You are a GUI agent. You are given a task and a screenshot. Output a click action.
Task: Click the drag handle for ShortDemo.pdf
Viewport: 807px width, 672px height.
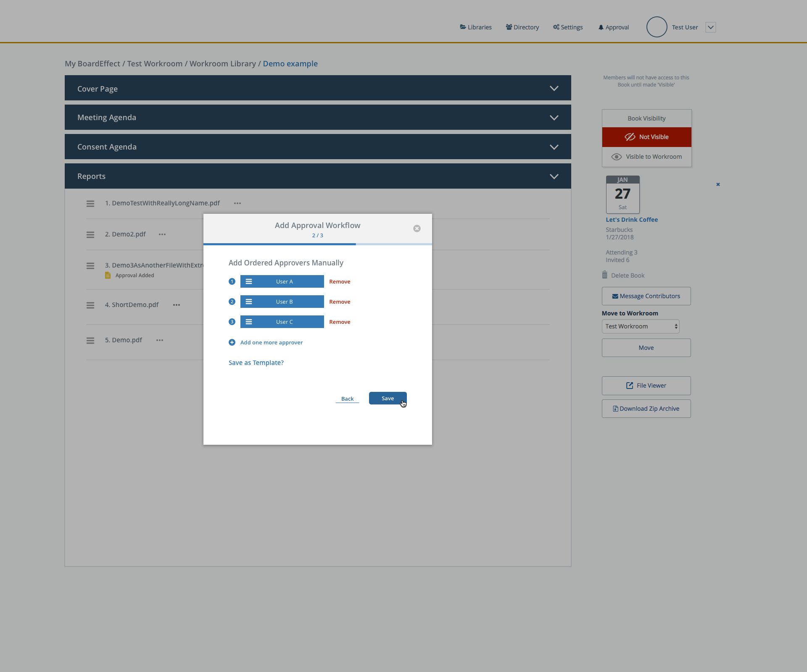(x=90, y=305)
